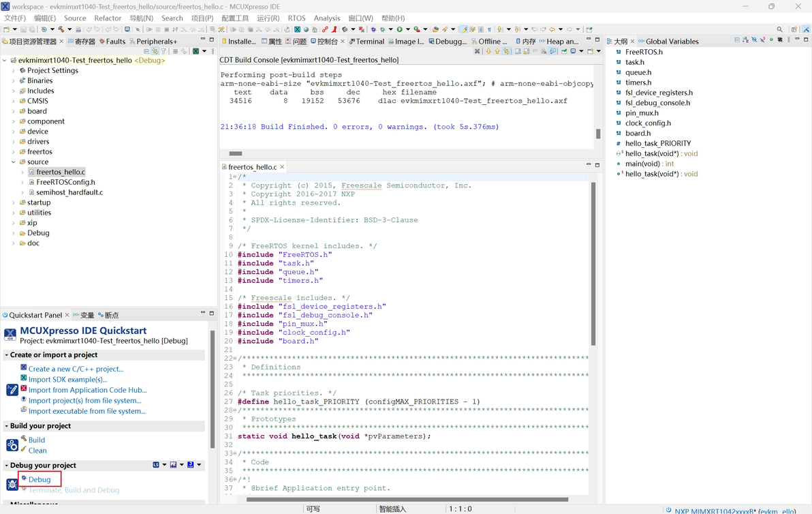Expand the freertos folder in project tree
Viewport: 812px width, 514px height.
point(14,152)
